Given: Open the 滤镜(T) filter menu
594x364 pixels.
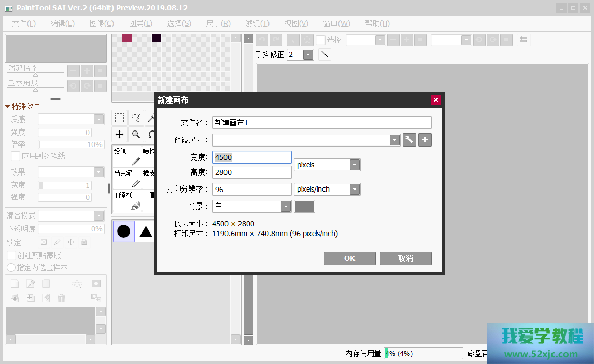Looking at the screenshot, I should point(257,23).
